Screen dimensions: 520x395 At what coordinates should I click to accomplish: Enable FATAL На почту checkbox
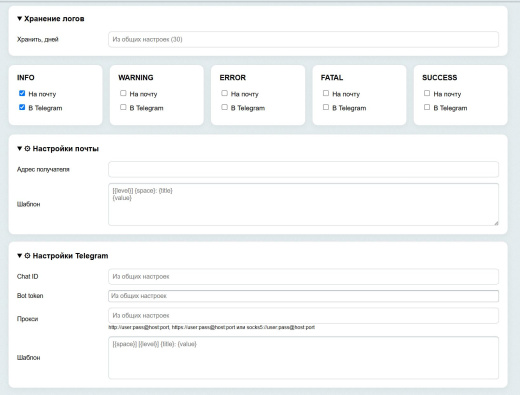[326, 93]
